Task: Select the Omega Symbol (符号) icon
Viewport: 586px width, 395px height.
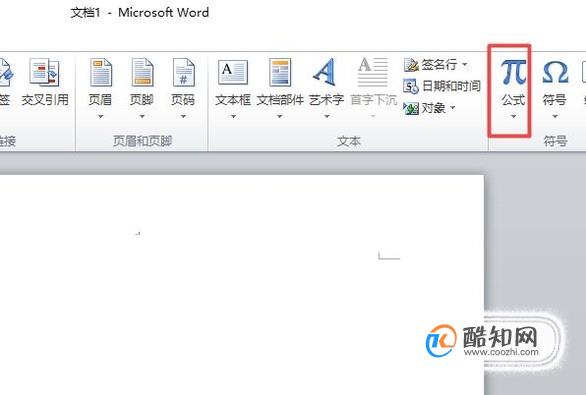Action: point(555,72)
